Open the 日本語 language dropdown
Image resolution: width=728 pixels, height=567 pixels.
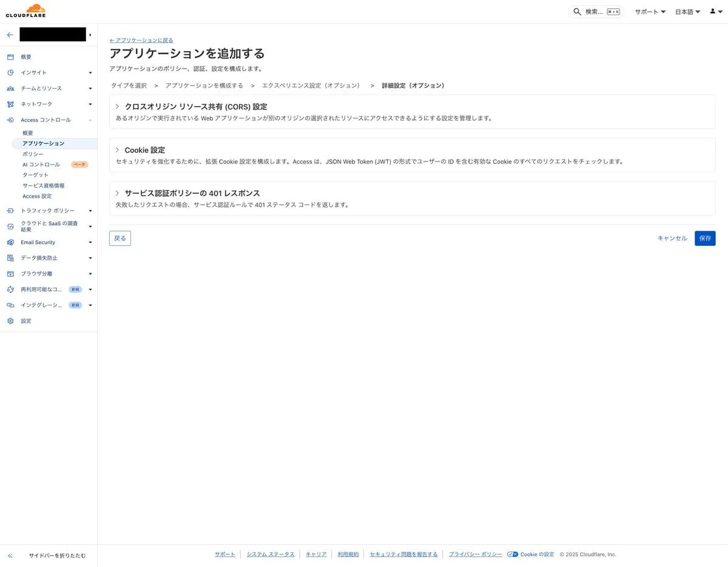687,12
